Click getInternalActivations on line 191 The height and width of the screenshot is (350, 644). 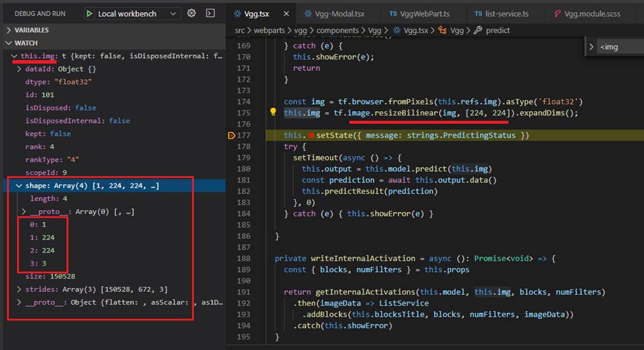(366, 292)
